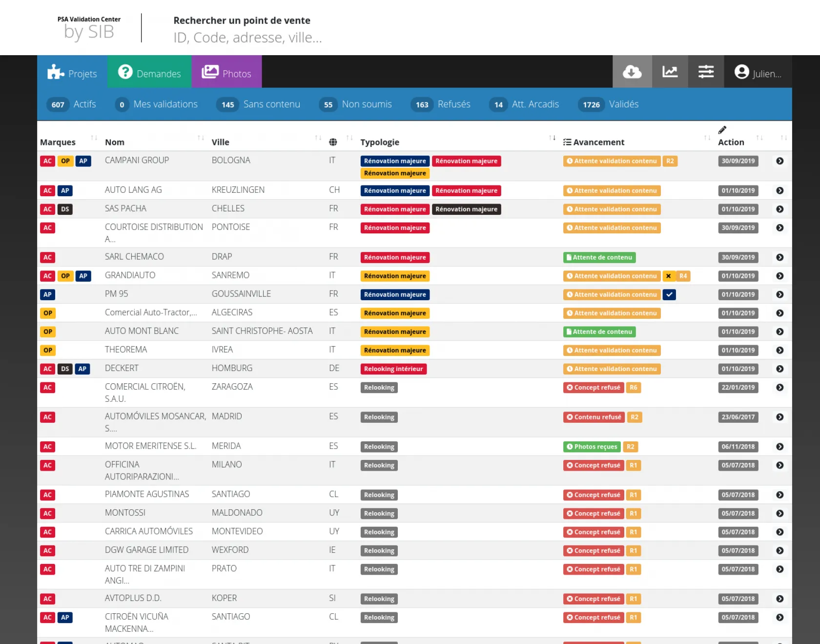Click the red AC badge for SARL CHEMACO

pyautogui.click(x=47, y=258)
